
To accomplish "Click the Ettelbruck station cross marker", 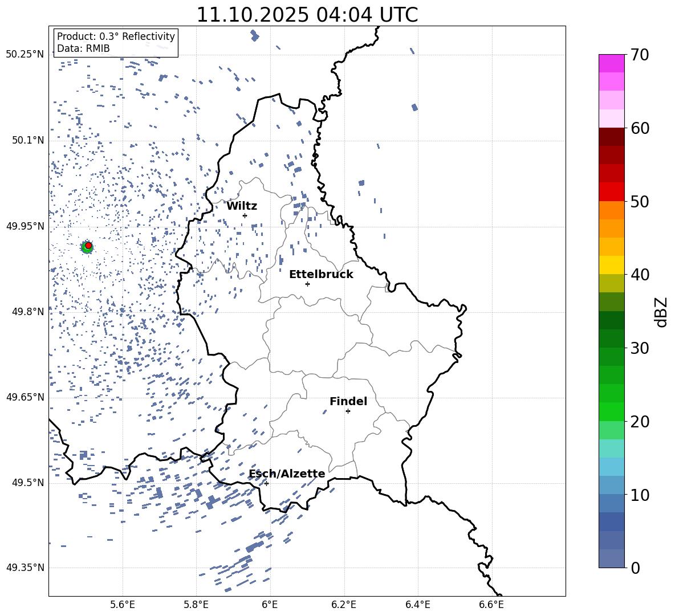I will (307, 284).
